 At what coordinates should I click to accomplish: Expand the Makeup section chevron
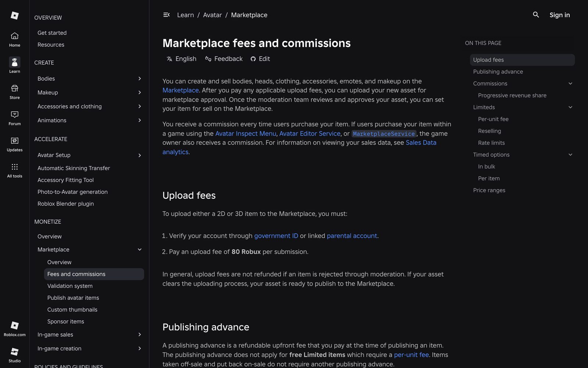[140, 92]
